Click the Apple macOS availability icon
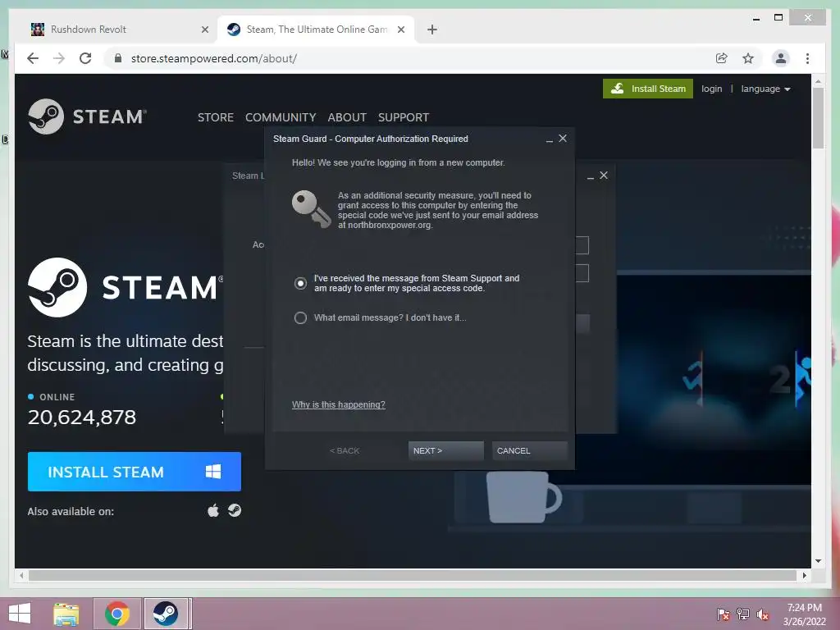This screenshot has width=840, height=630. (x=213, y=510)
